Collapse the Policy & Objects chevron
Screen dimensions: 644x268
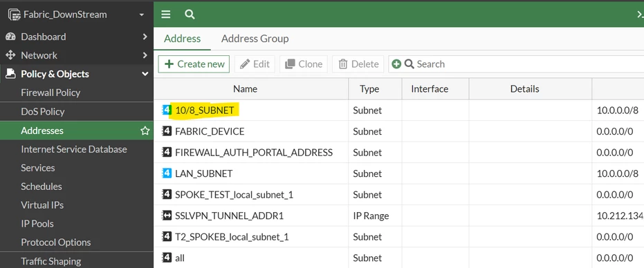pos(145,74)
